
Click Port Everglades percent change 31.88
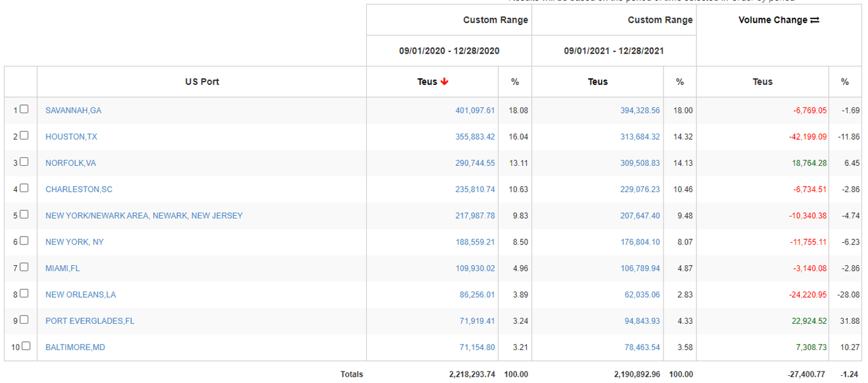(x=850, y=321)
